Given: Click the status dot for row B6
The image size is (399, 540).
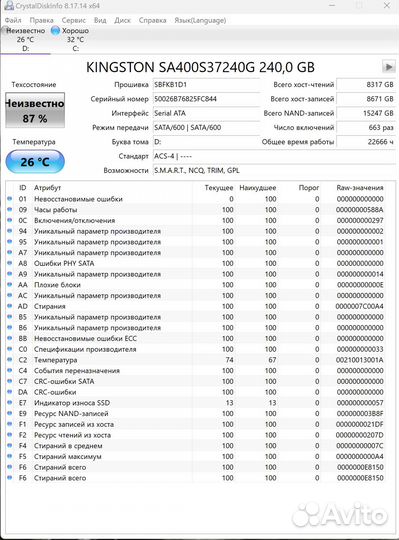Looking at the screenshot, I should click(10, 327).
